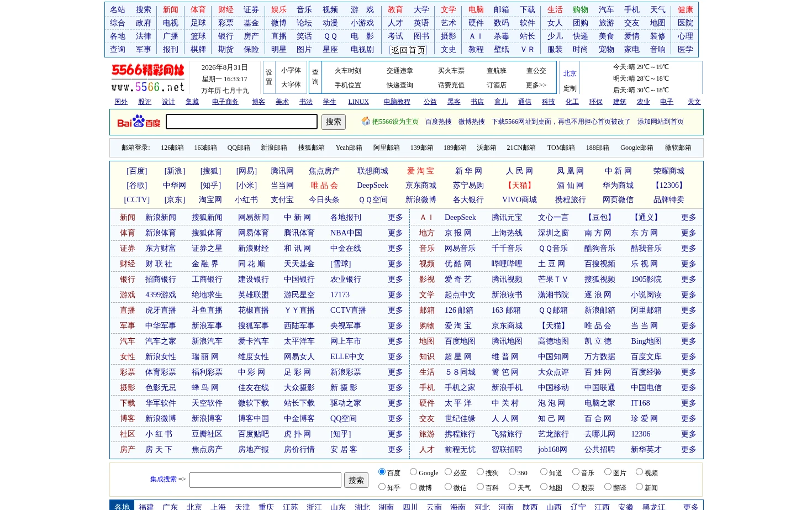Open 添加网站到首页 link
Screen dimensions: 812x510
661,122
